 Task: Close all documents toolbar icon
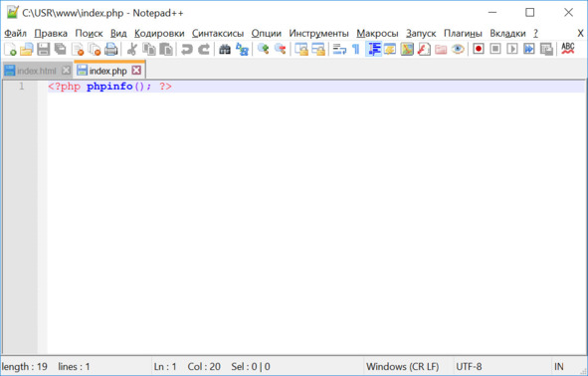pyautogui.click(x=95, y=49)
